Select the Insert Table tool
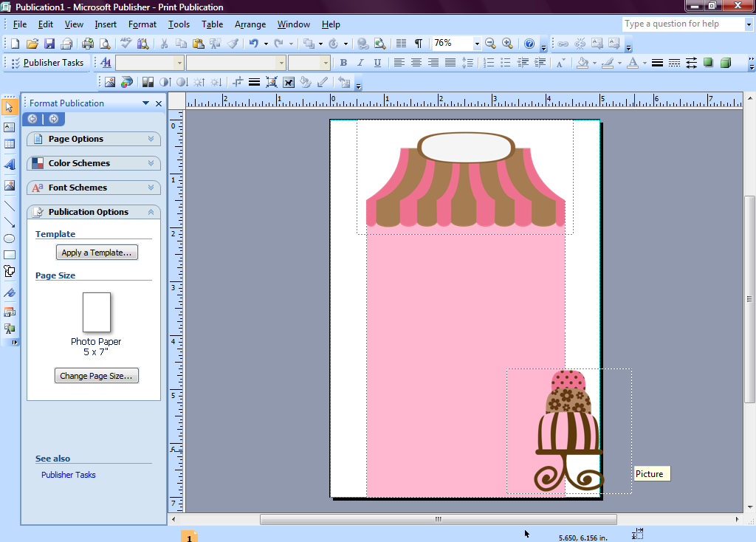Image resolution: width=756 pixels, height=542 pixels. 10,144
